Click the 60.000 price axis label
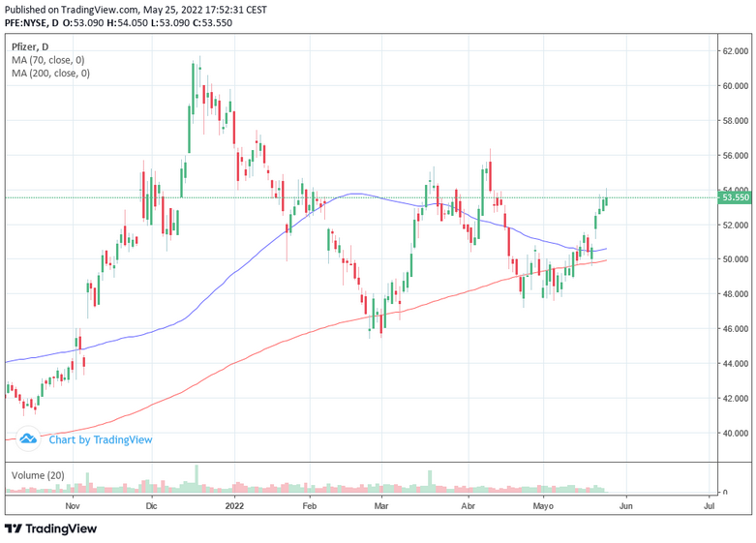Screen dimensions: 756x543 [736, 86]
